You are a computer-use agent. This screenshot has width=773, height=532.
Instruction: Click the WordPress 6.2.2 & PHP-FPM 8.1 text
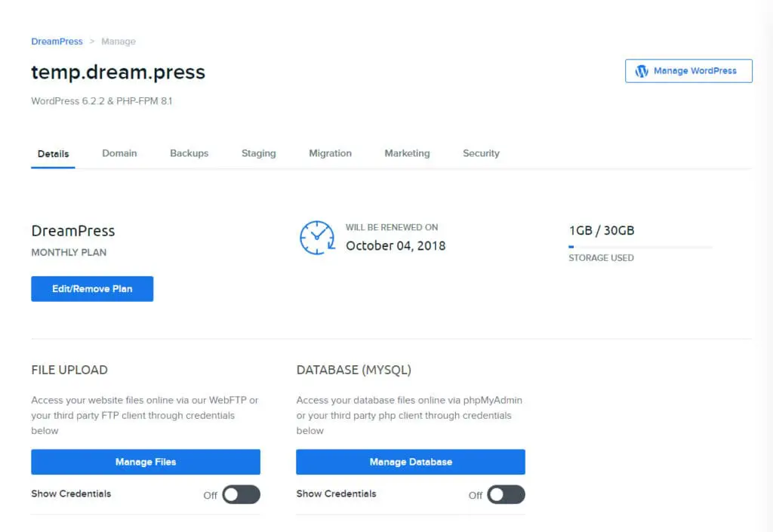click(102, 101)
